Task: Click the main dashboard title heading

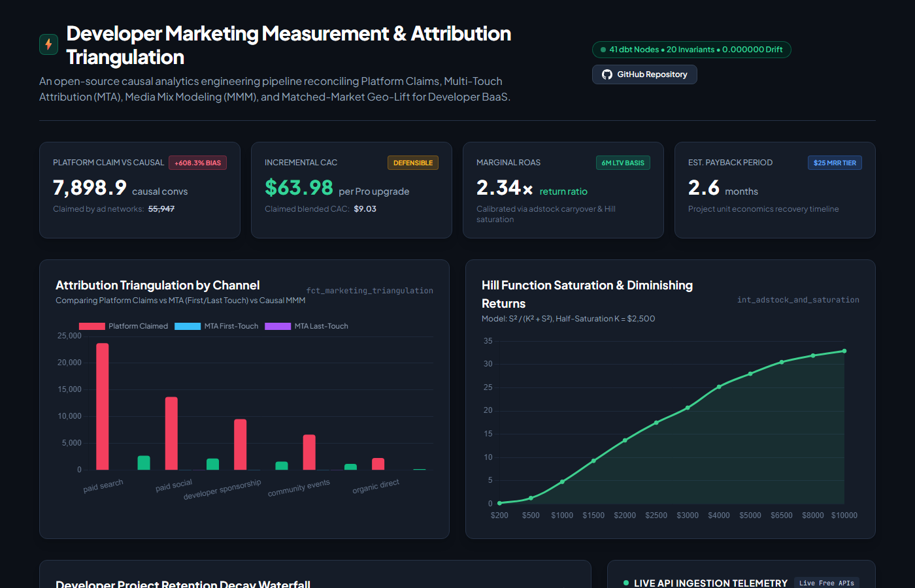Action: click(289, 45)
